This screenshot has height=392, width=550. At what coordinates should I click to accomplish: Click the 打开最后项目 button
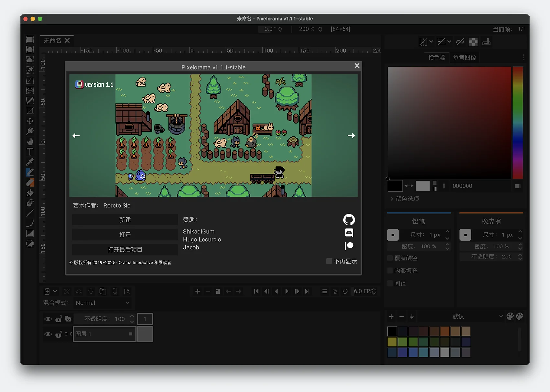[x=125, y=250]
